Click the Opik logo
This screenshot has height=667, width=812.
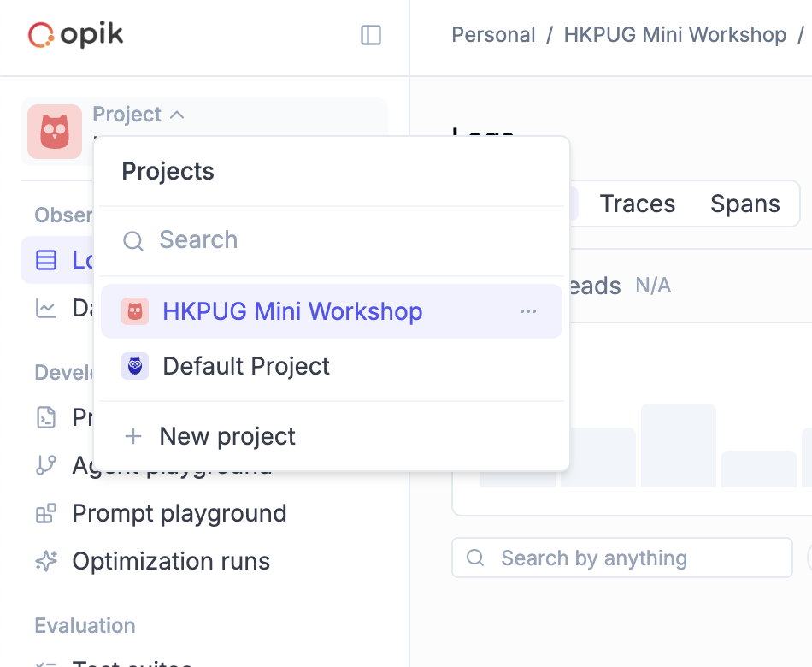[x=75, y=35]
